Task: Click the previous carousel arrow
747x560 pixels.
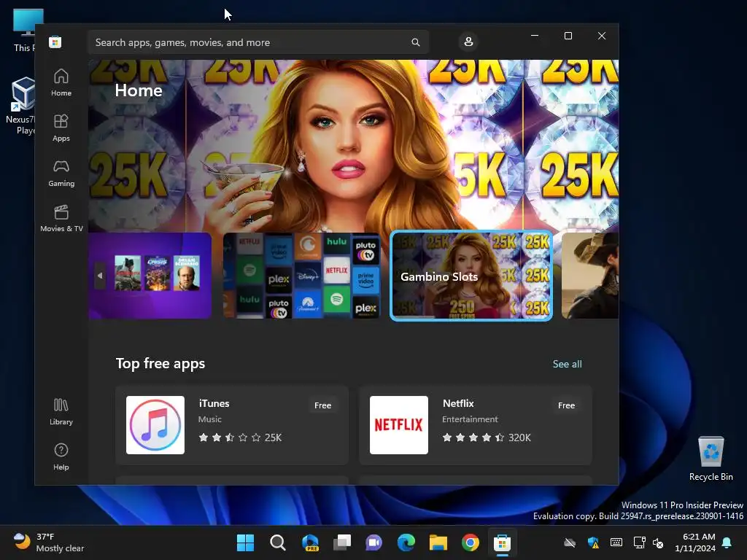Action: [x=99, y=276]
